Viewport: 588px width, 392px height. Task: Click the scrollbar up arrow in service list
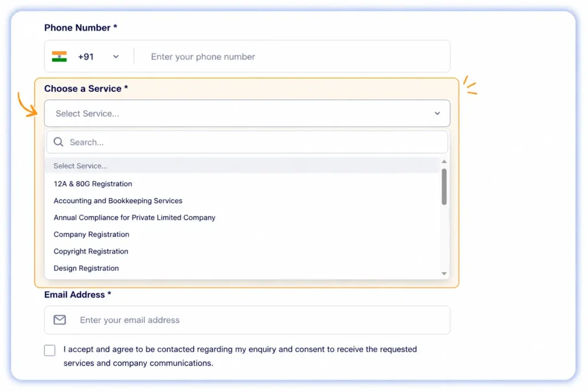[x=444, y=161]
